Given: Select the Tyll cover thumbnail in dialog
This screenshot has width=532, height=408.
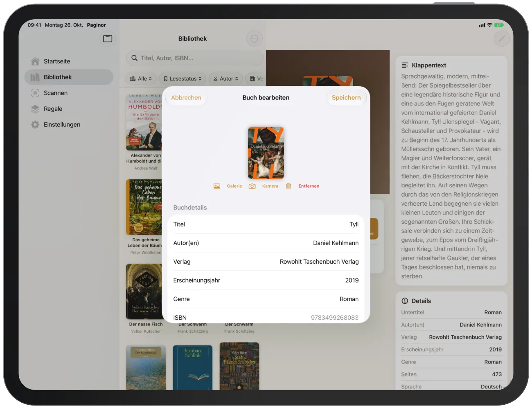Looking at the screenshot, I should pos(266,153).
